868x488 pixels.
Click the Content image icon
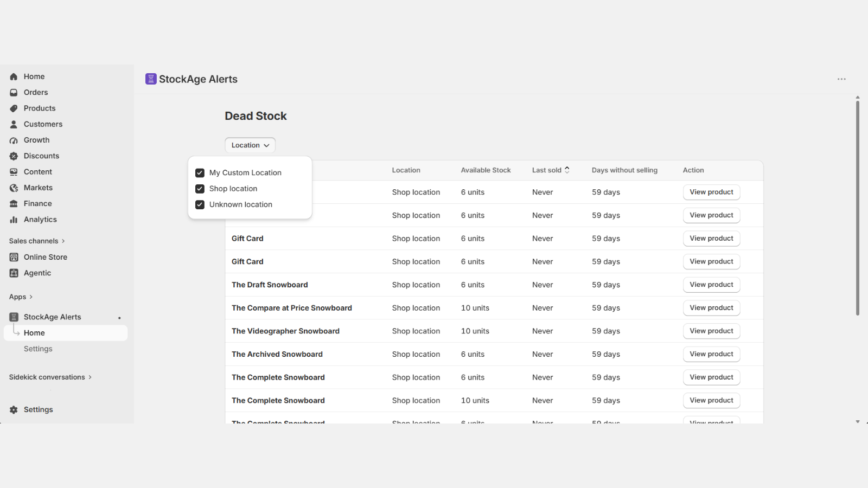tap(14, 172)
